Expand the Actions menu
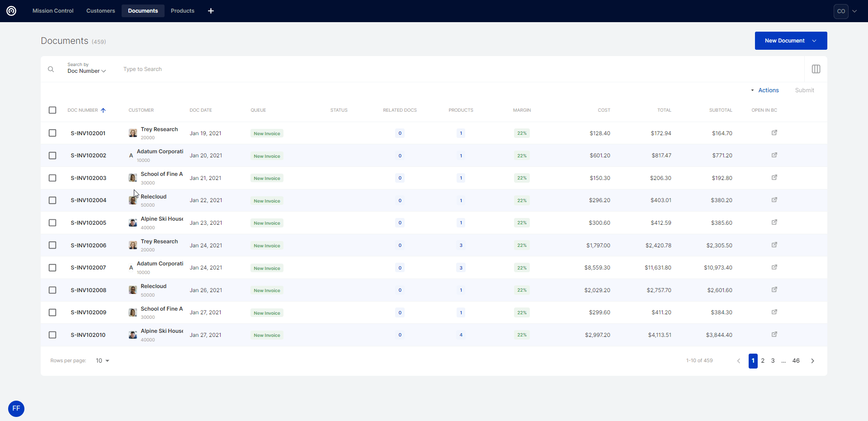This screenshot has height=421, width=868. pos(765,90)
